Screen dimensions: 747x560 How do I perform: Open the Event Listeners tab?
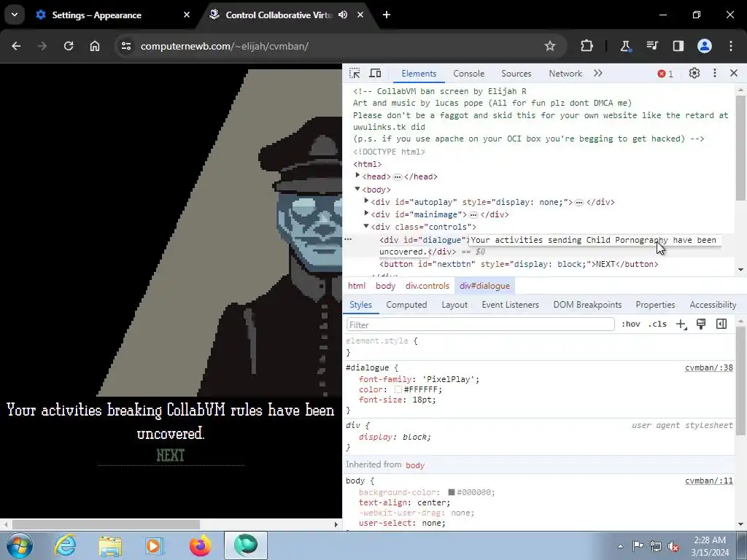510,305
